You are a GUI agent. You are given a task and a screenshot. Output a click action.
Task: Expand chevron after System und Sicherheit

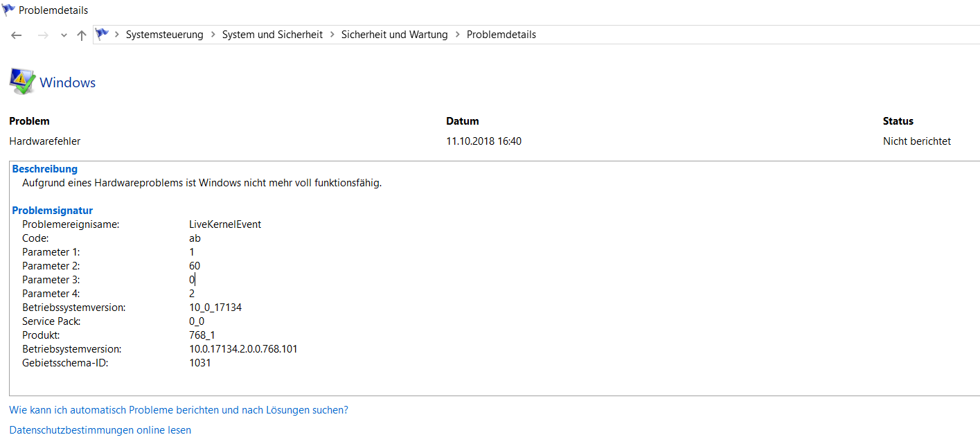pos(332,35)
